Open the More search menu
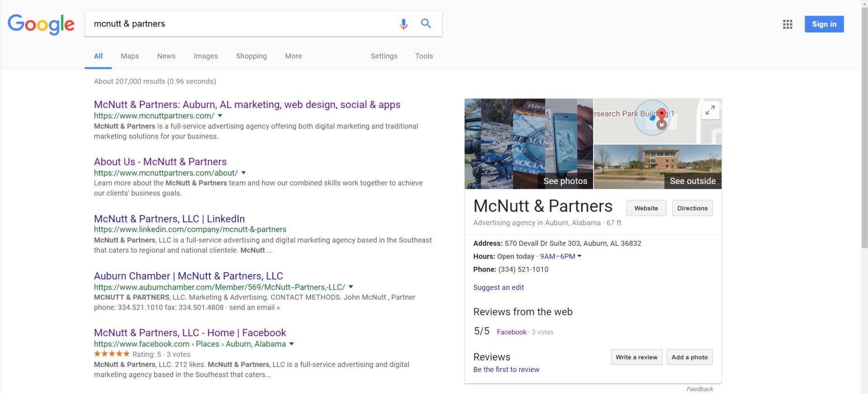 [x=293, y=56]
